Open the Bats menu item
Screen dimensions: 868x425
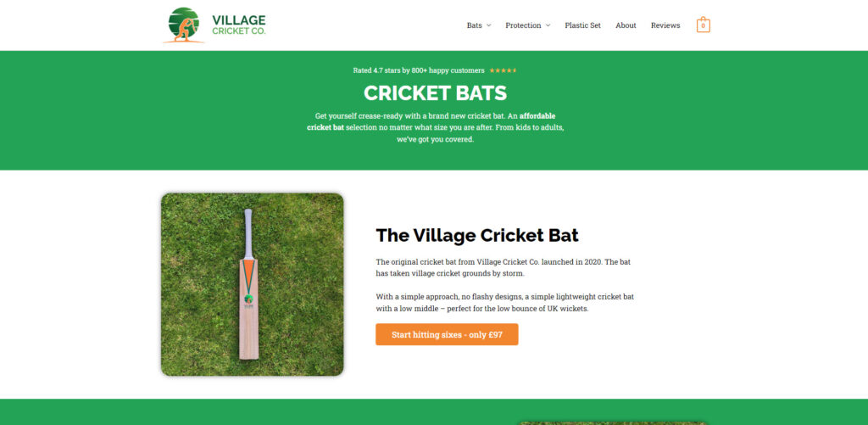(475, 25)
